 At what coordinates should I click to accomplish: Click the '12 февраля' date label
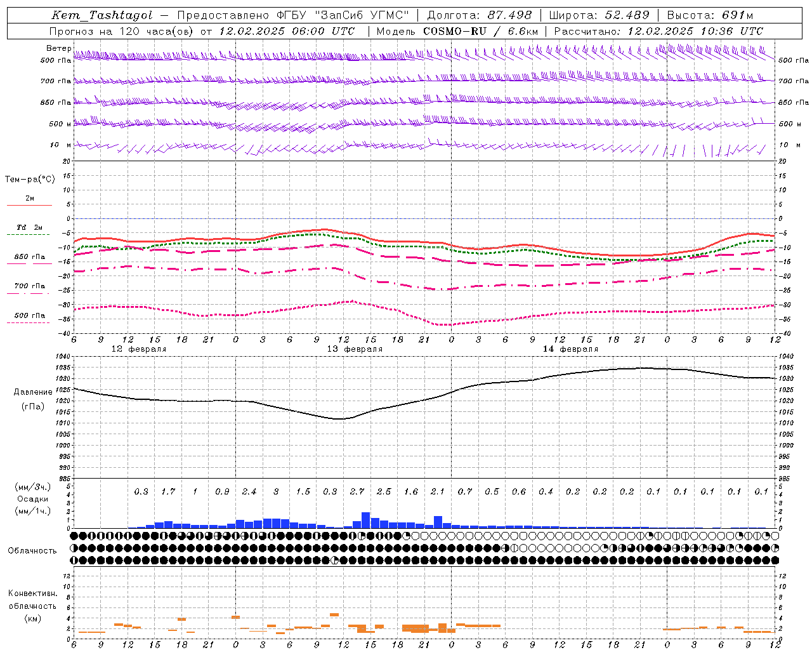139,349
